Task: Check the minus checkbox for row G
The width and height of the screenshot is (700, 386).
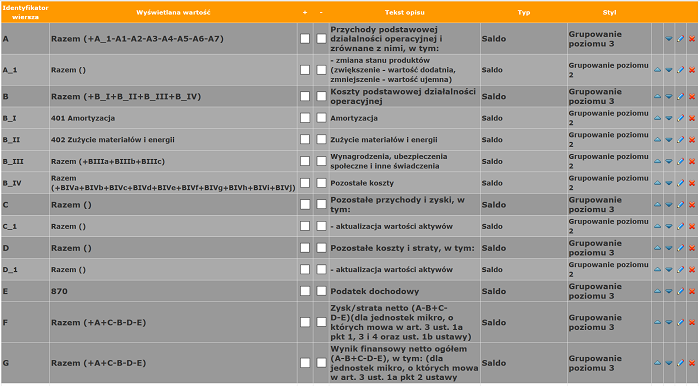Action: (x=321, y=363)
